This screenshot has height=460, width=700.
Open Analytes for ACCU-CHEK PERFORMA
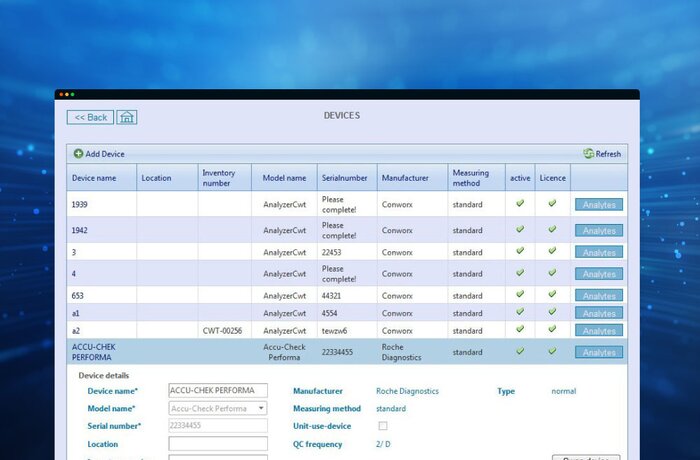598,352
